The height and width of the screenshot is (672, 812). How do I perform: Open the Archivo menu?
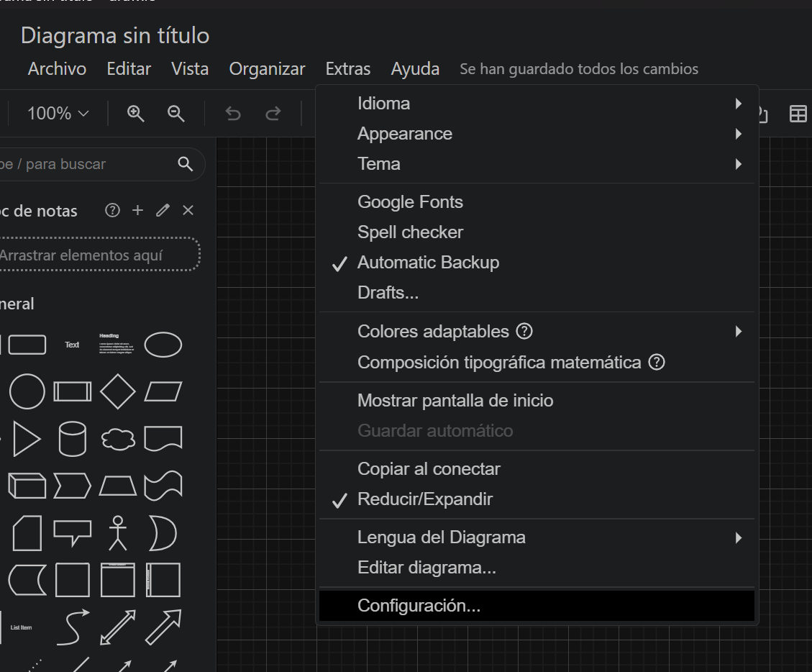pos(57,69)
